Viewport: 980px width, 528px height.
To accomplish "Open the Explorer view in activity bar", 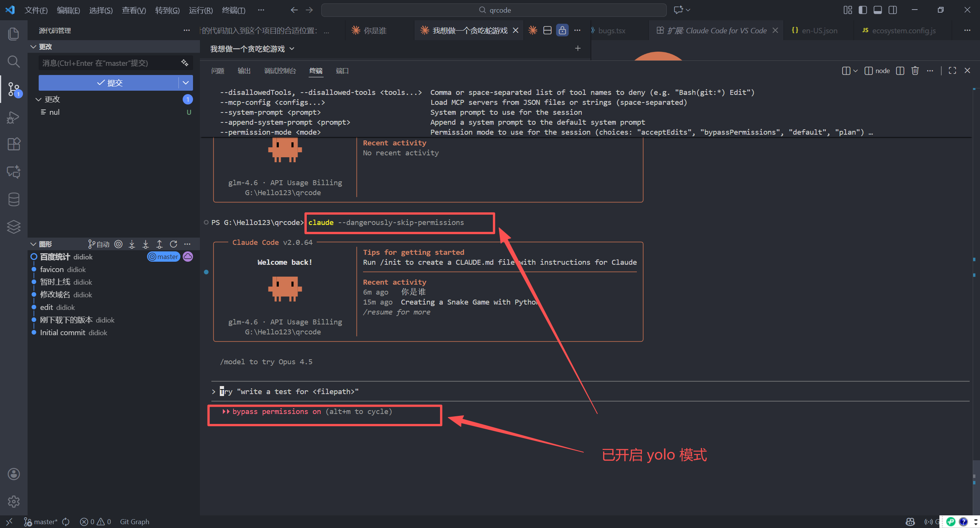I will click(x=13, y=34).
